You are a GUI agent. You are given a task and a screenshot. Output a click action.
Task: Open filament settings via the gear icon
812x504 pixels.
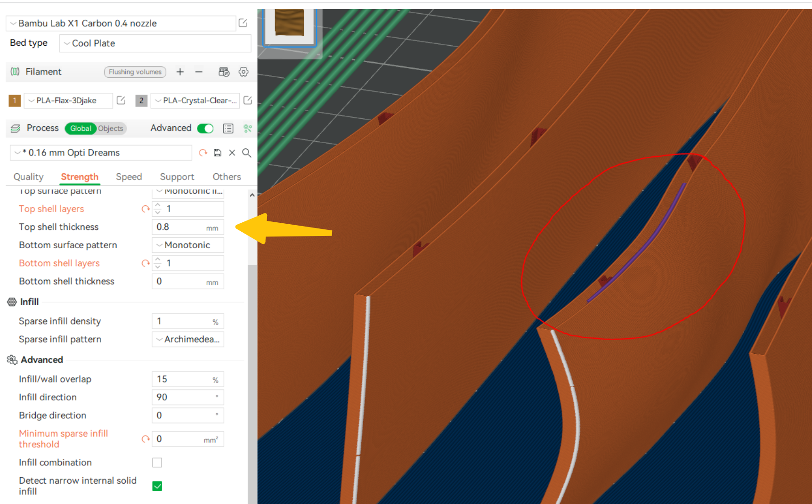(x=244, y=72)
